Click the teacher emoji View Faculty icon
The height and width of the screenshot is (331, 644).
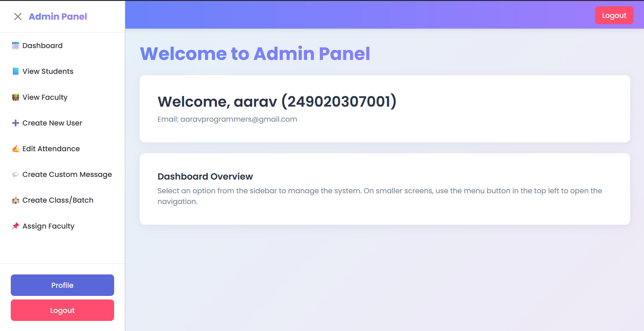15,97
